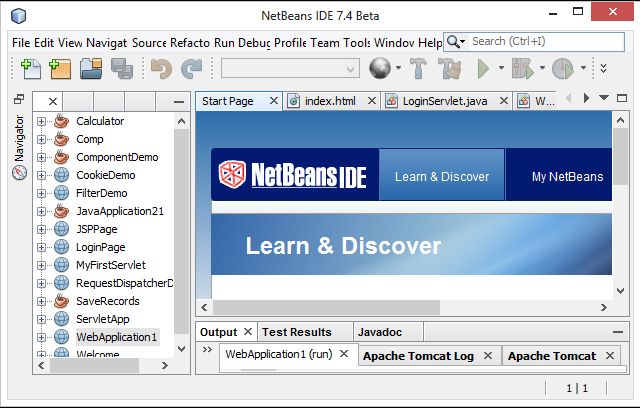Show more toolbar items chevron
Screen dimensions: 640x408
pyautogui.click(x=603, y=68)
